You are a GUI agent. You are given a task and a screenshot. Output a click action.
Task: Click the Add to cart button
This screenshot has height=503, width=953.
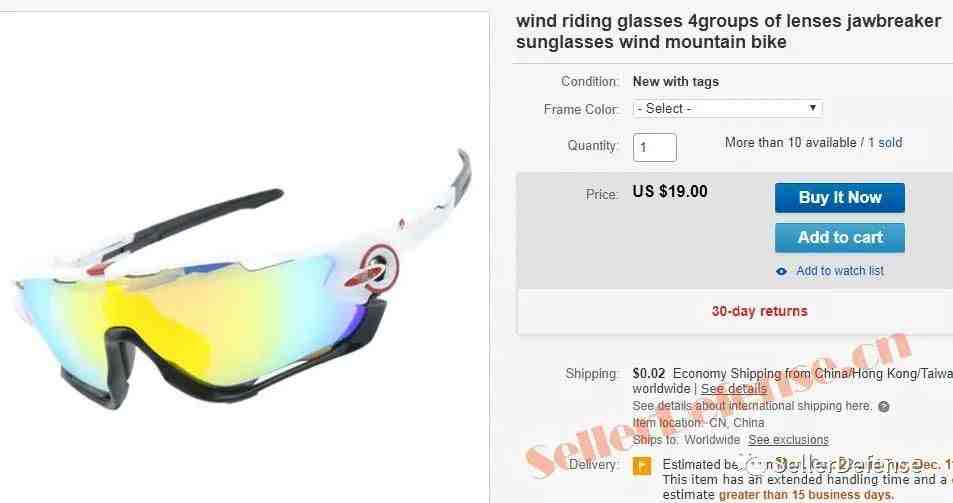coord(839,238)
